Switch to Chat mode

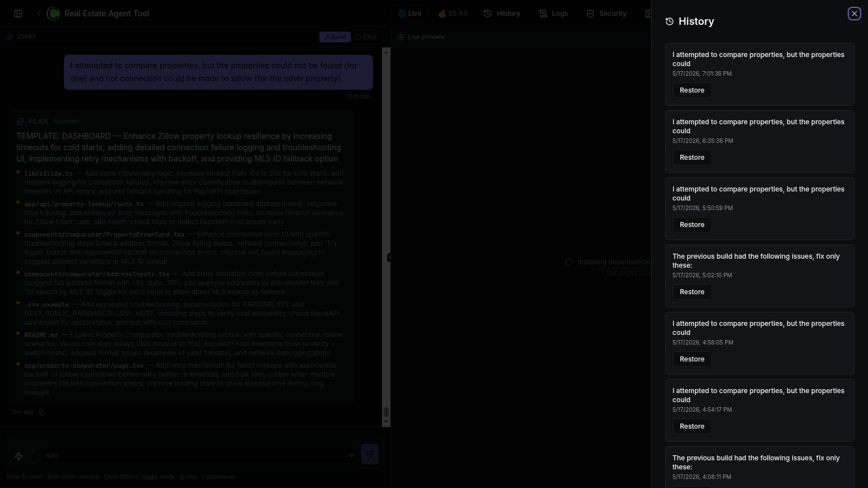(366, 37)
